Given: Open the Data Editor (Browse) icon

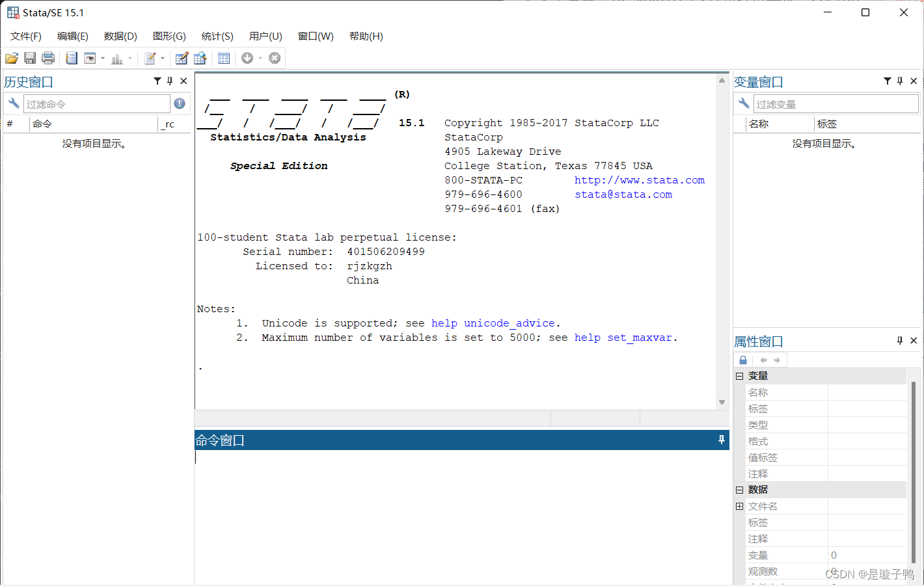Looking at the screenshot, I should click(x=200, y=59).
